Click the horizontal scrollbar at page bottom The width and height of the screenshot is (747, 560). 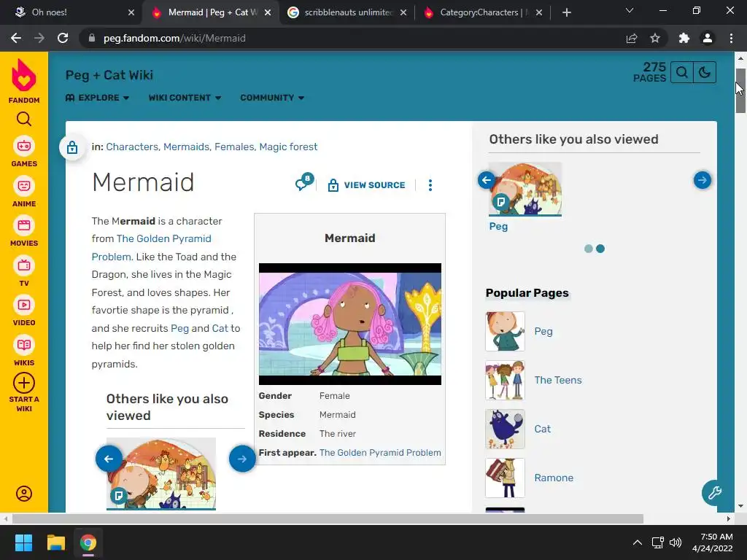[328, 518]
